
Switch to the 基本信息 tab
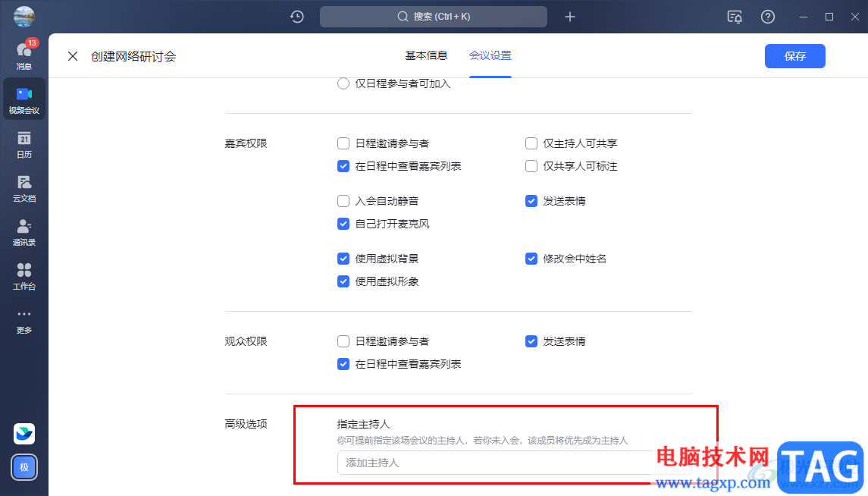[426, 55]
